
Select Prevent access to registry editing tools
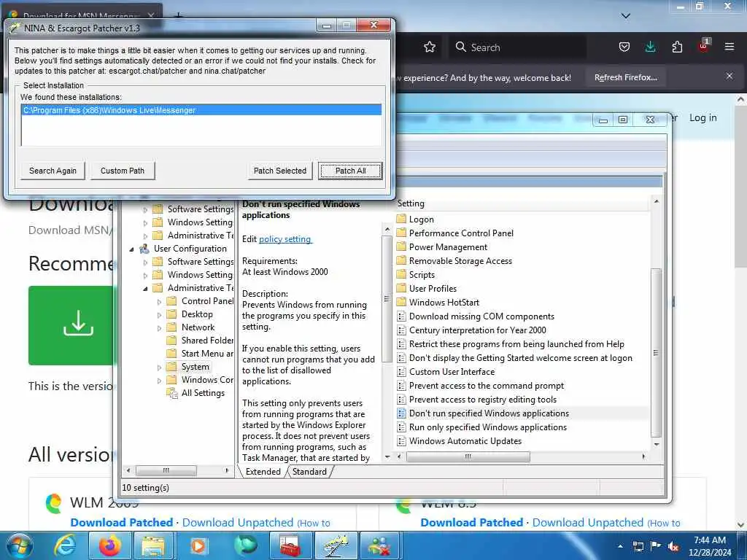483,399
